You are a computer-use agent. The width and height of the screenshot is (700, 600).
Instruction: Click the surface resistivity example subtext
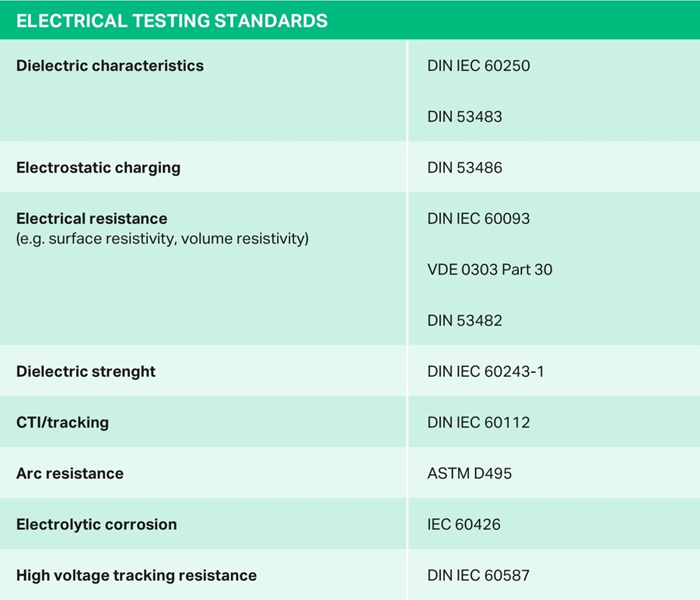tap(163, 239)
